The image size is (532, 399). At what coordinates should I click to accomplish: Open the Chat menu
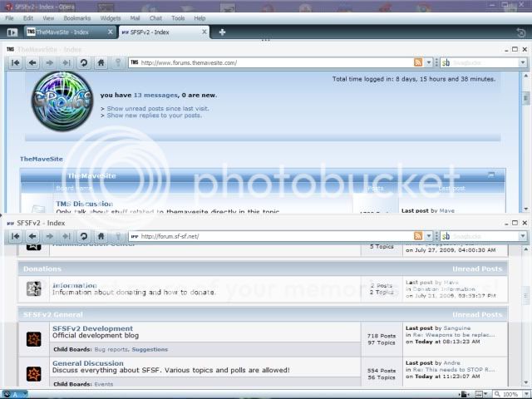pos(155,18)
